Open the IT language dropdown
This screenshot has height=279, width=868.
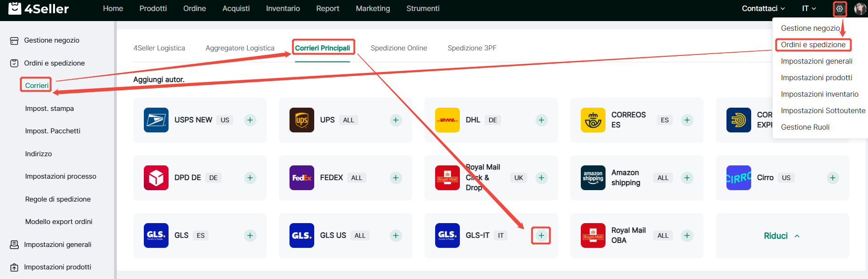click(808, 9)
